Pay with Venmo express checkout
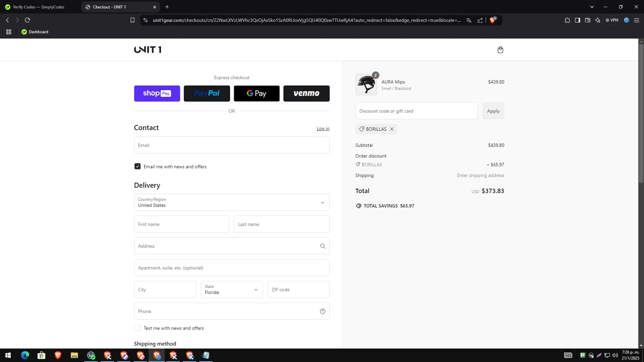The width and height of the screenshot is (644, 362). (x=307, y=94)
